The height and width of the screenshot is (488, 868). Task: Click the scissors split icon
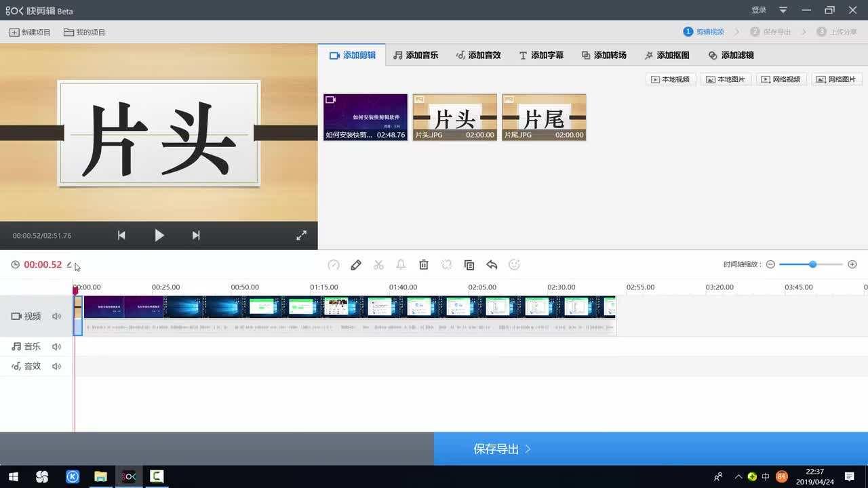tap(378, 265)
